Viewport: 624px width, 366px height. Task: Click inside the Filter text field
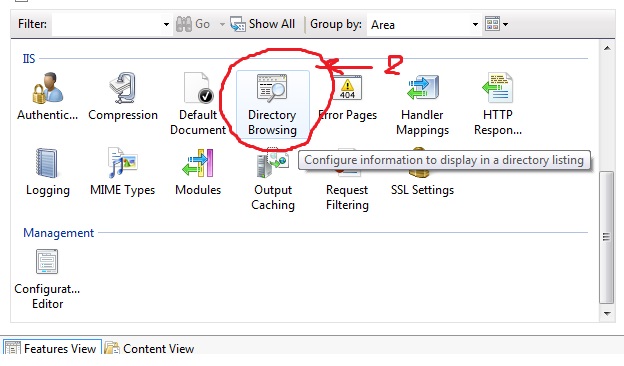pos(107,25)
